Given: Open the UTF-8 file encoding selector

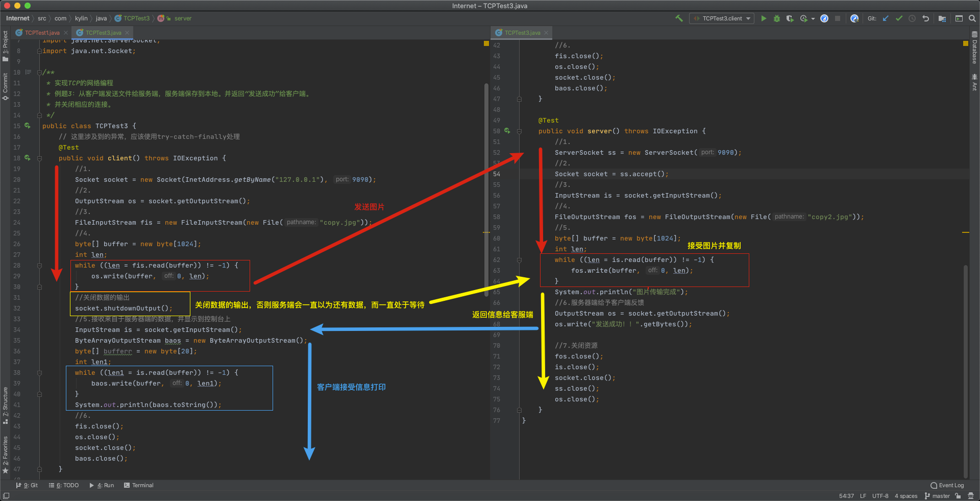Looking at the screenshot, I should pos(880,496).
